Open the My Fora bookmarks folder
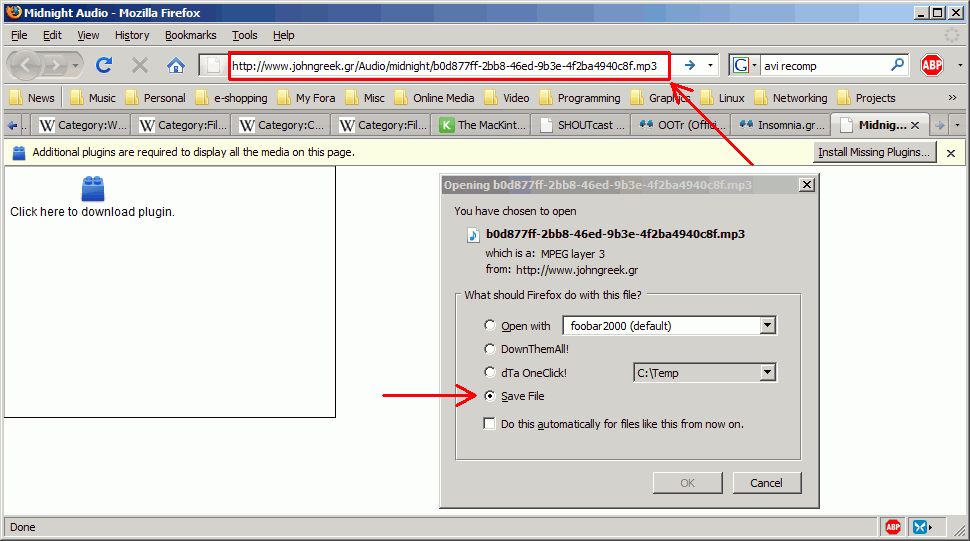970x541 pixels. (x=306, y=98)
